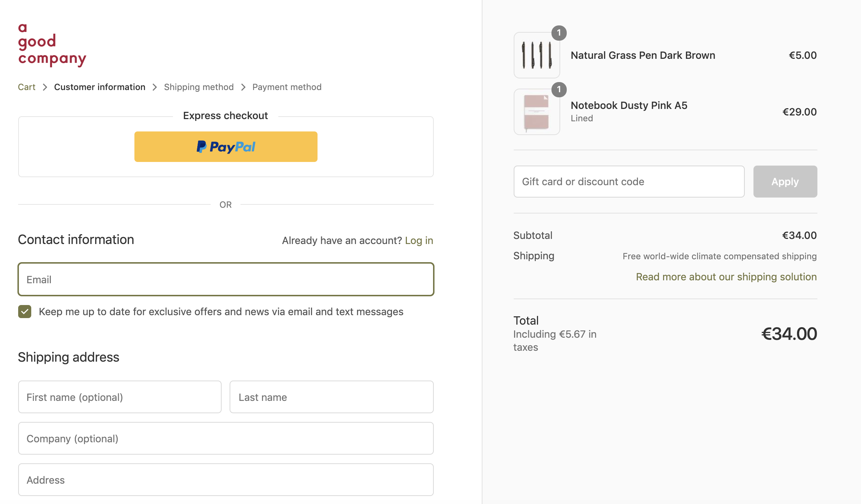Click the Company (optional) field
Viewport: 861px width, 504px height.
click(x=226, y=438)
